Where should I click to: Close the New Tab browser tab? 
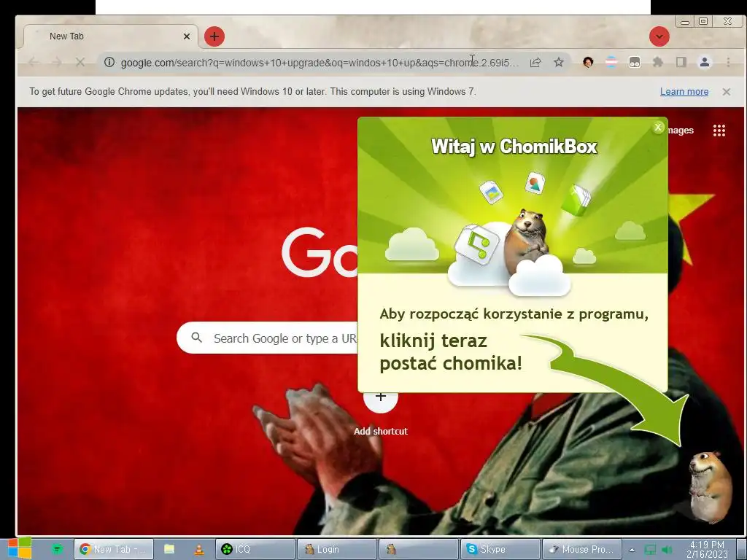(x=187, y=36)
